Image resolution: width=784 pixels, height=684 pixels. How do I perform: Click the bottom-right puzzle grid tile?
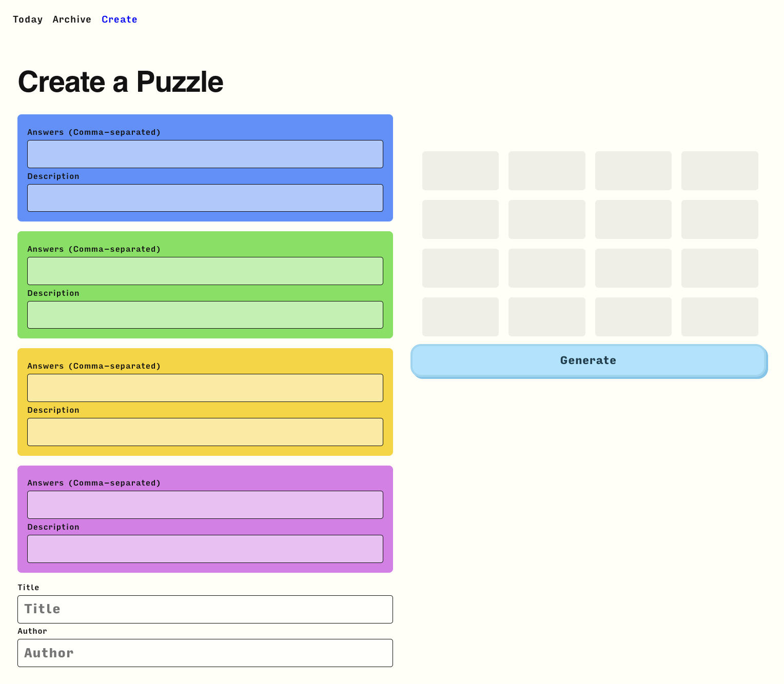720,316
